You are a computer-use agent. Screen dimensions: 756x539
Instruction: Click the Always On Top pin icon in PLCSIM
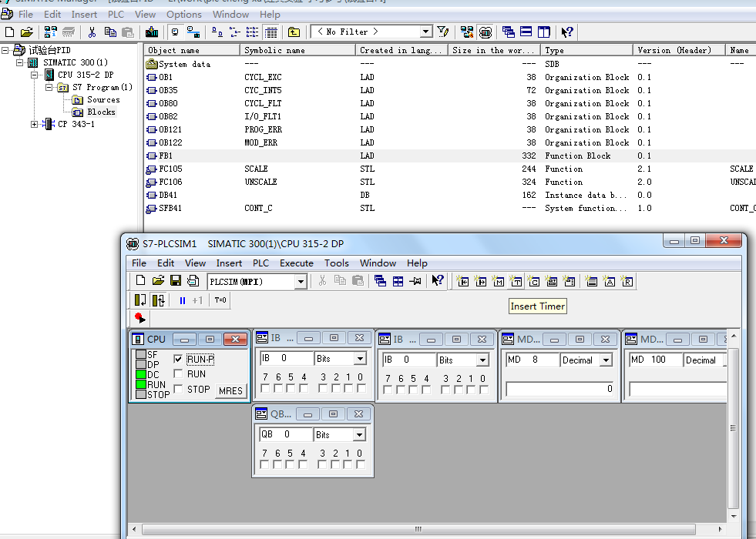pyautogui.click(x=415, y=281)
